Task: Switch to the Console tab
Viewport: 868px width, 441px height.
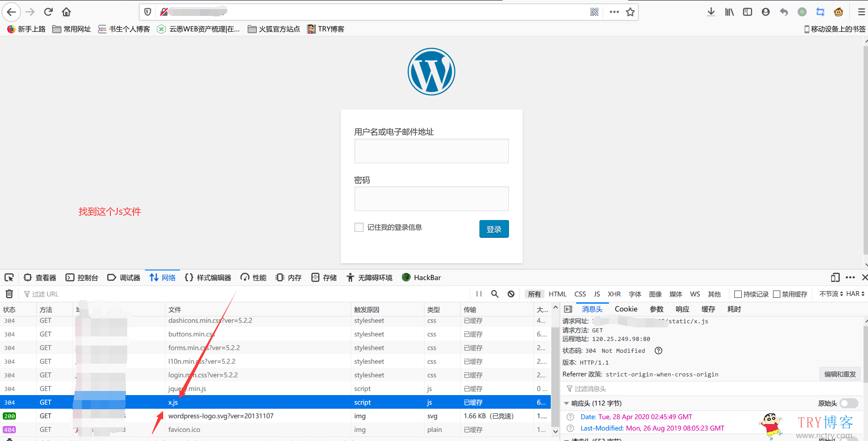Action: click(x=82, y=277)
